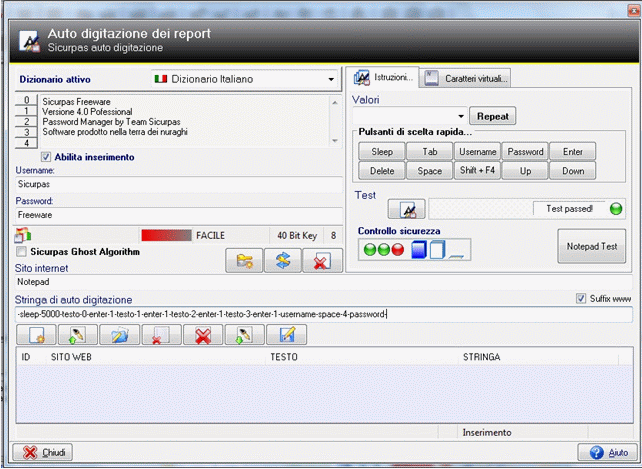Select row 0 Sicurpas Freeware
Image resolution: width=642 pixels, height=469 pixels.
pos(77,102)
